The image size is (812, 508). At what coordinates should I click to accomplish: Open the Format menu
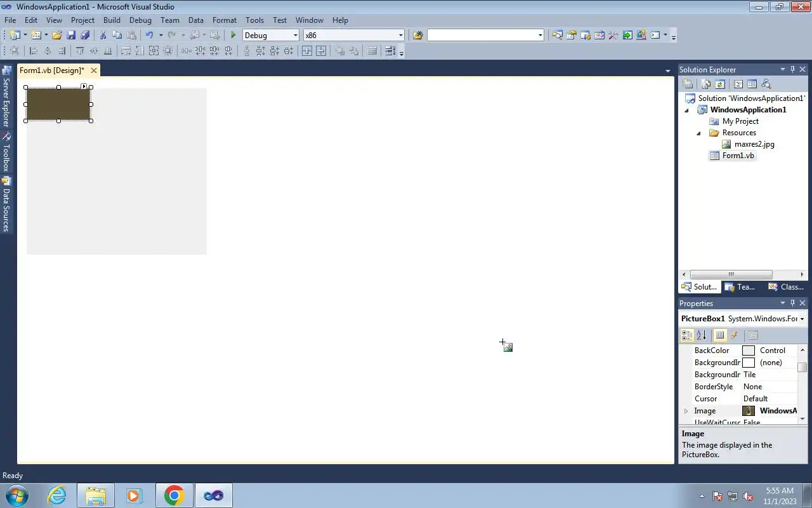225,20
